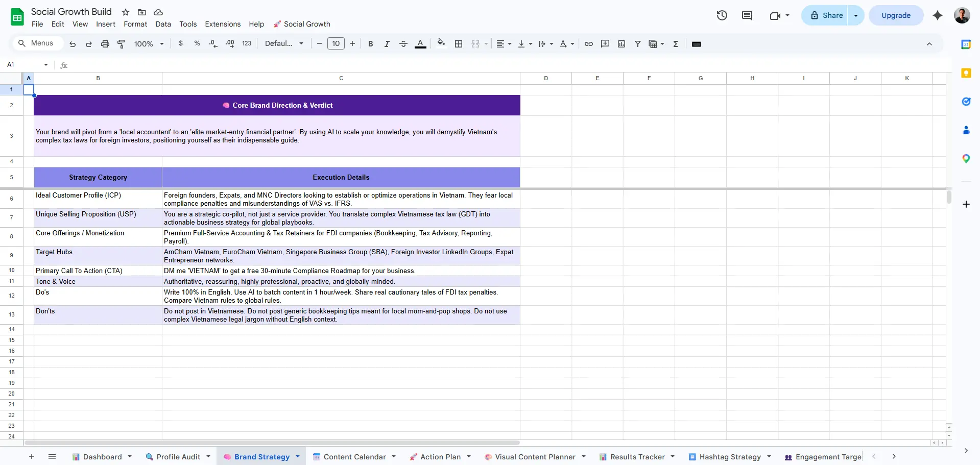Switch to the Hashtag Strategy sheet tab

click(730, 457)
